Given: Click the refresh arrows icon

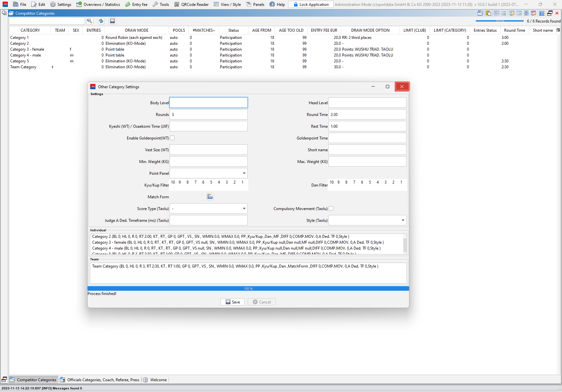Looking at the screenshot, I should point(101,21).
